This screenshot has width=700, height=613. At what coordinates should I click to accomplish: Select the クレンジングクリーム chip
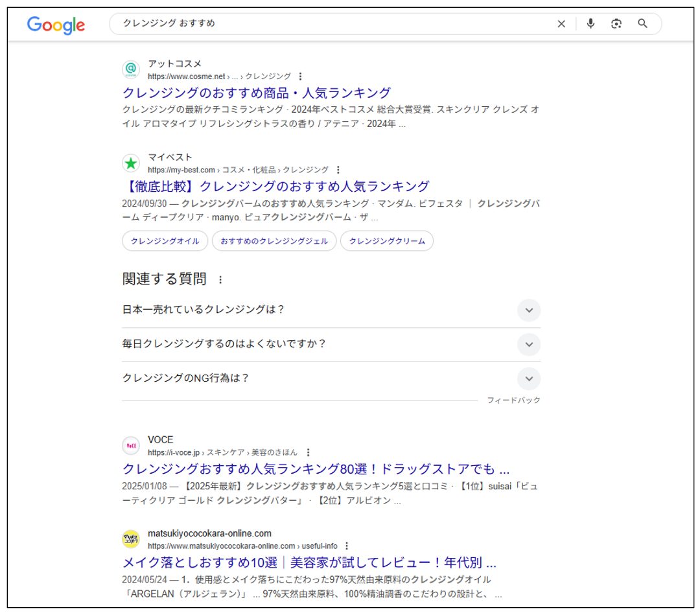point(387,241)
